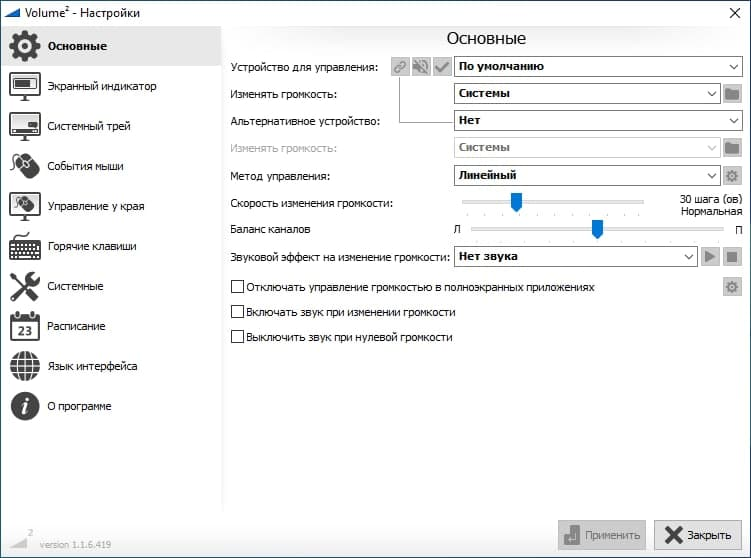The width and height of the screenshot is (751, 558).
Task: Stop the sound effect preview
Action: tap(732, 257)
